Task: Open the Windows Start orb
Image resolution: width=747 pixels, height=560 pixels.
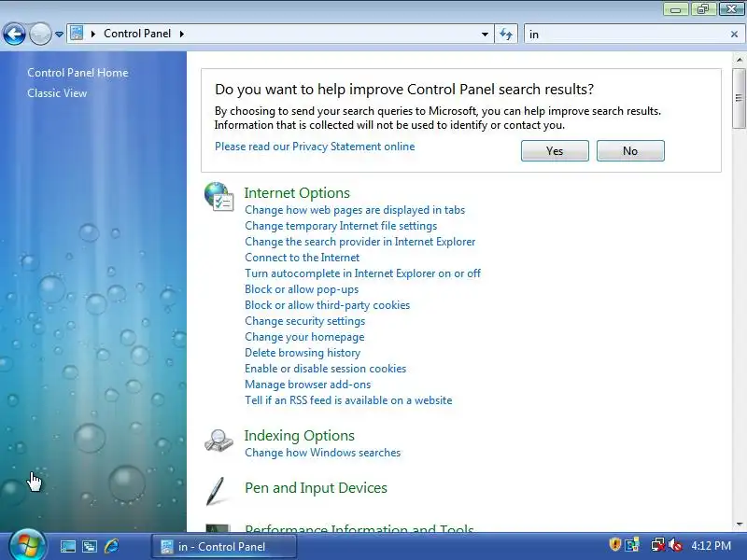Action: 27,544
